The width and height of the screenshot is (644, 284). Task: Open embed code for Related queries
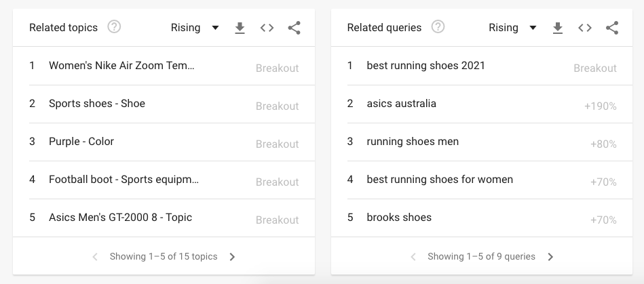point(584,28)
